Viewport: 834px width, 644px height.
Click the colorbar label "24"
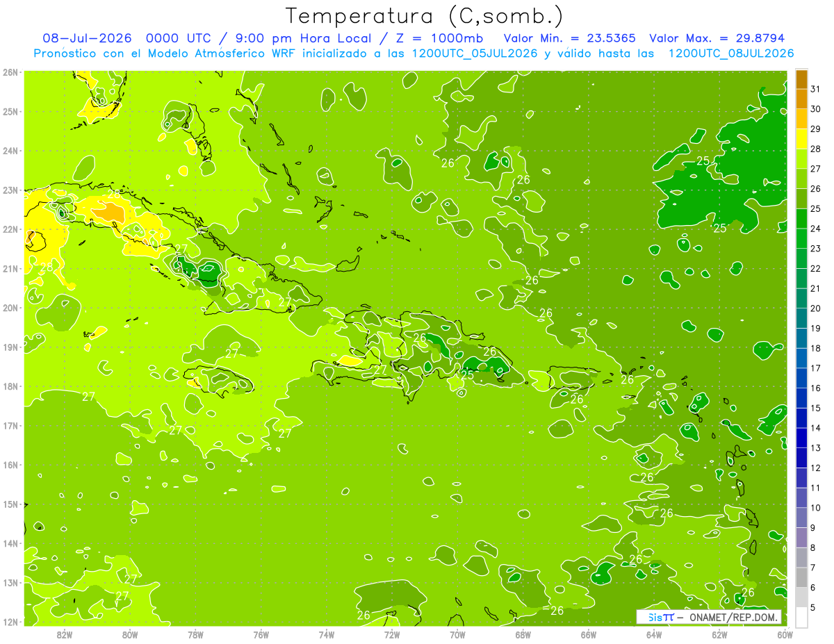pos(816,229)
